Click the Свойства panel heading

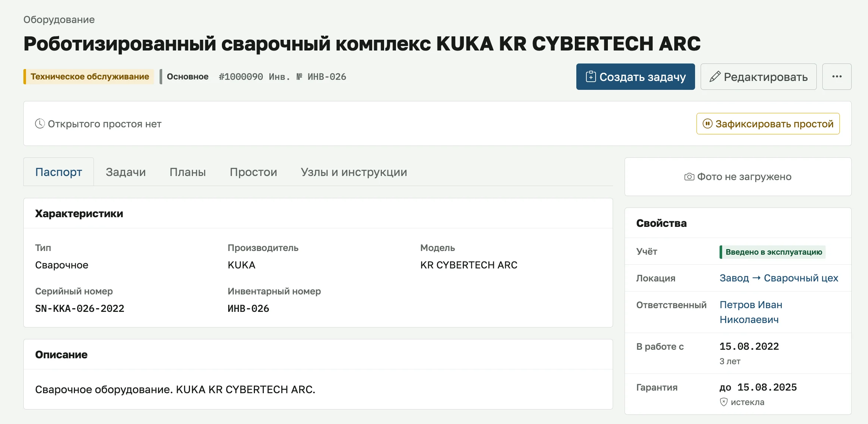[x=661, y=223]
